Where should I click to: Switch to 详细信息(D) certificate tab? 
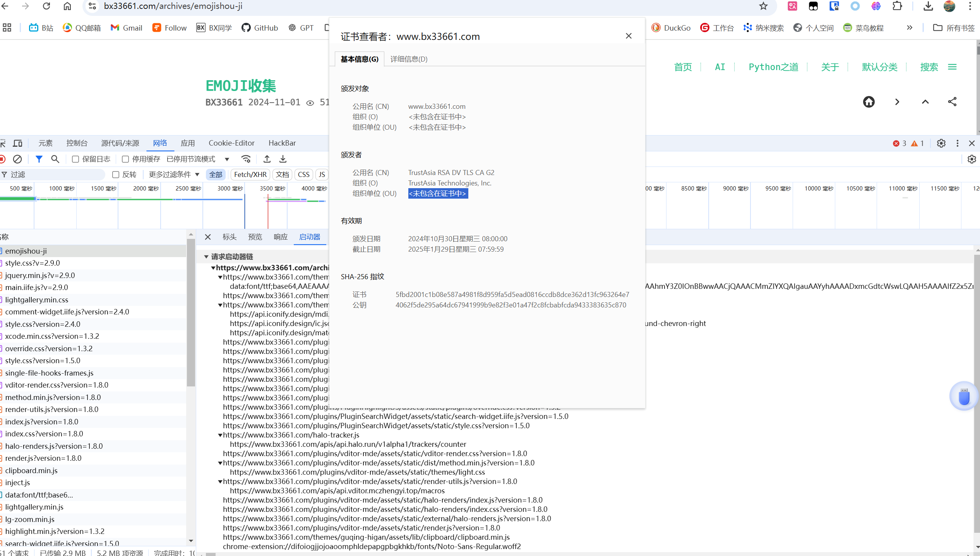pyautogui.click(x=409, y=59)
